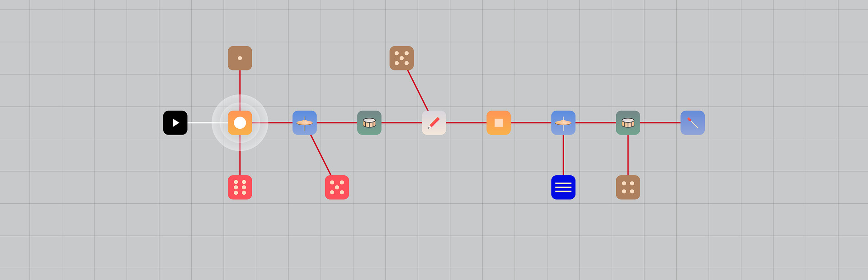Click the orange square stop node
Image resolution: width=868 pixels, height=280 pixels.
pos(498,123)
